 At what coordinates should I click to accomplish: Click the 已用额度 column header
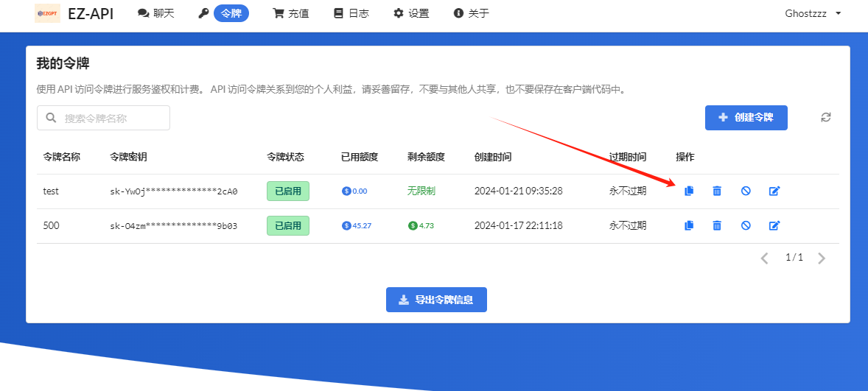click(x=360, y=157)
